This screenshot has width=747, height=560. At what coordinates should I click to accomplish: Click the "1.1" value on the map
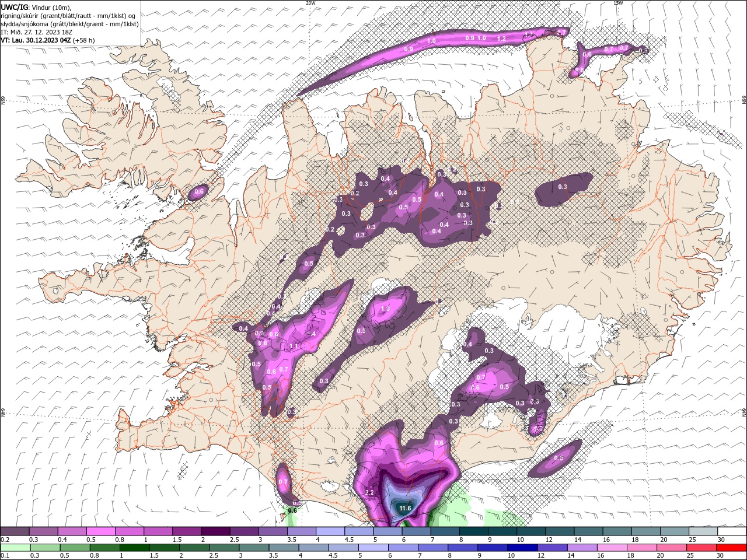[294, 346]
